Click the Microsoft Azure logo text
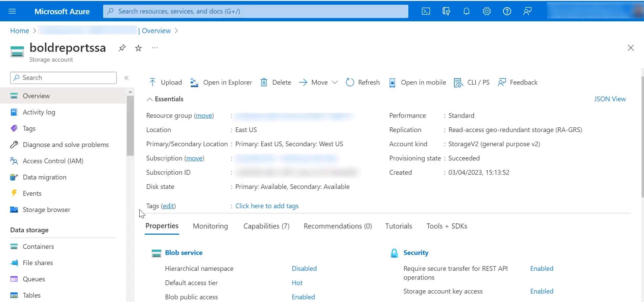The image size is (644, 302). pos(62,11)
